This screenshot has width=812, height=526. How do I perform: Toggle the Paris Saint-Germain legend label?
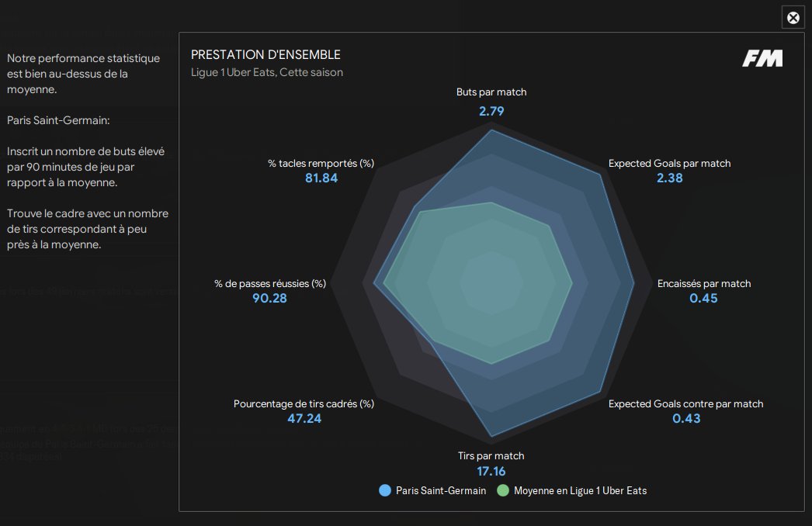tap(441, 490)
